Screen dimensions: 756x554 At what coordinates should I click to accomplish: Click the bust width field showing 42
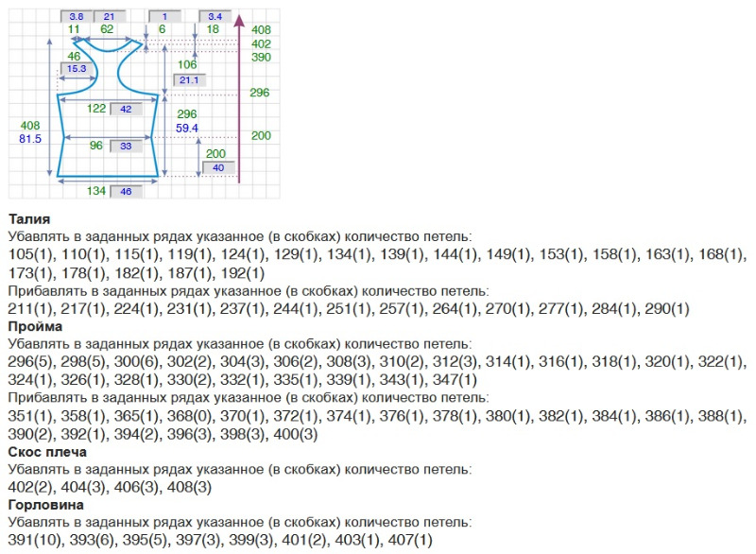(126, 109)
